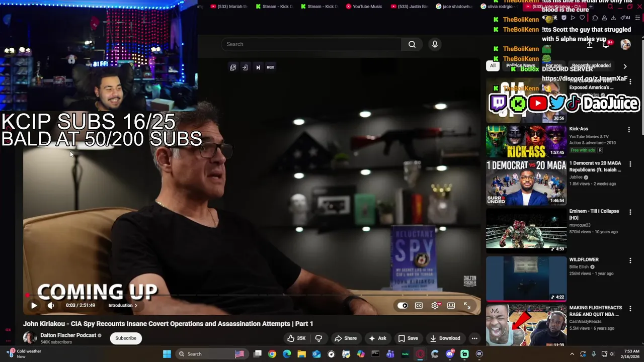The height and width of the screenshot is (362, 644).
Task: Skip to next using the pop-out toolbar icon
Action: [x=258, y=67]
